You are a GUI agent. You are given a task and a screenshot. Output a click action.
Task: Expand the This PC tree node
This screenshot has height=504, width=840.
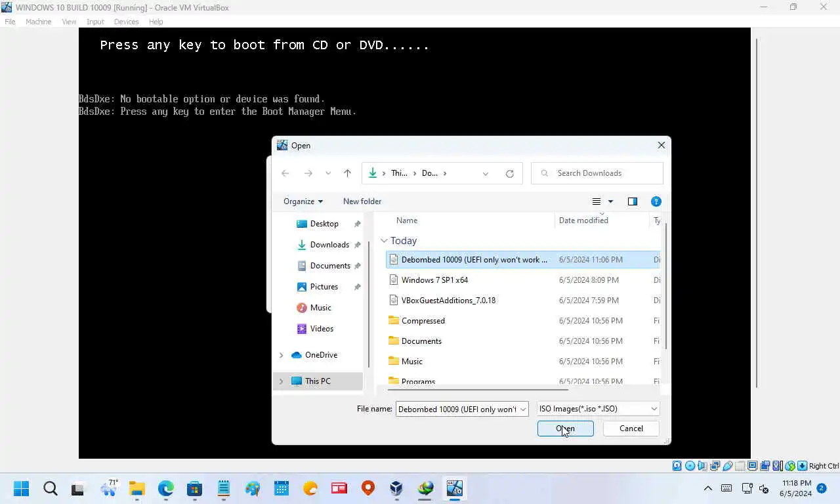(x=282, y=381)
